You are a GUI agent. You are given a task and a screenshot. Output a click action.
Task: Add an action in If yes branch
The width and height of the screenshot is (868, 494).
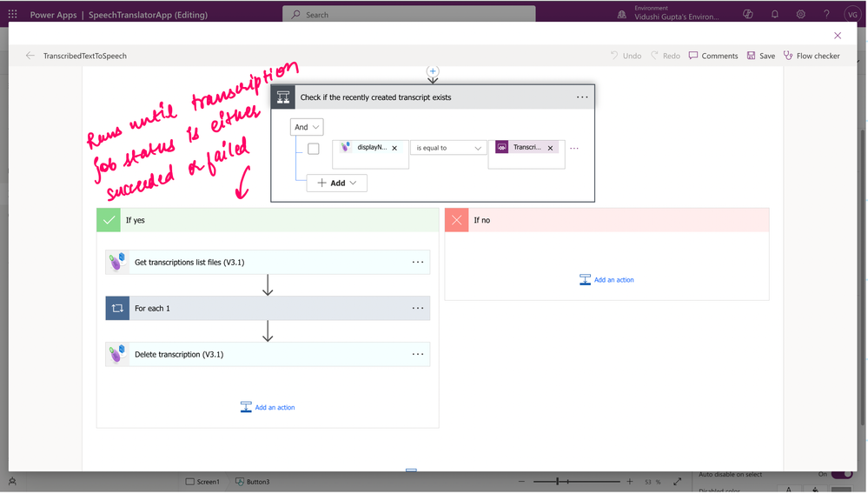pos(268,407)
